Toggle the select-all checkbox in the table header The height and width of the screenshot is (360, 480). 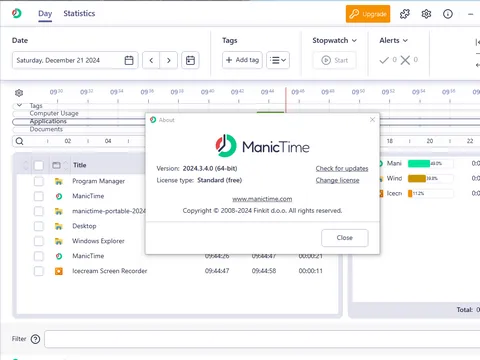pos(39,165)
